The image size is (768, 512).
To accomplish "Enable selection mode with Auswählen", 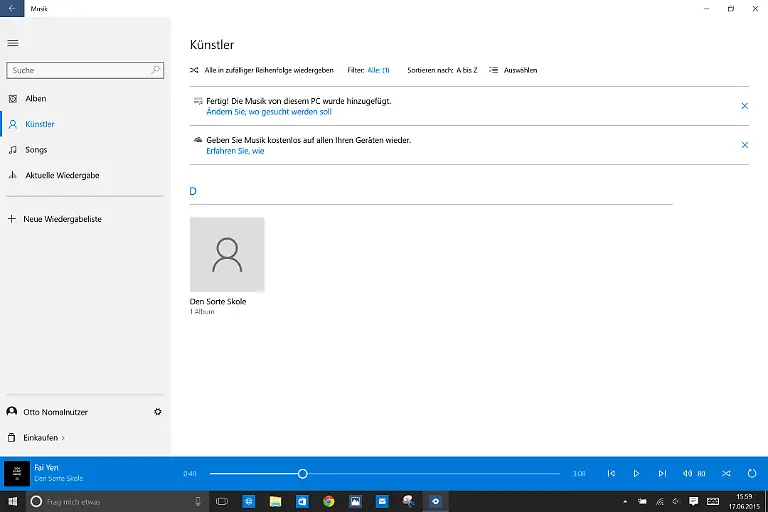I will pyautogui.click(x=513, y=70).
